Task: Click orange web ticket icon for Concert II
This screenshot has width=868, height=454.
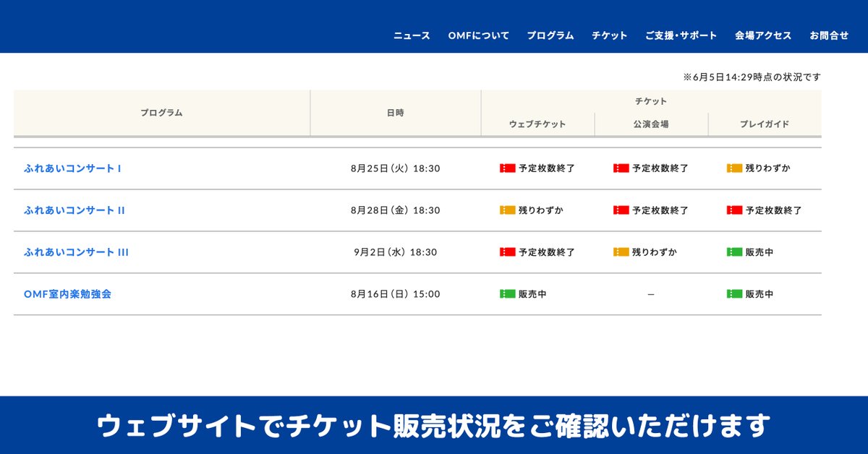Action: pyautogui.click(x=507, y=210)
